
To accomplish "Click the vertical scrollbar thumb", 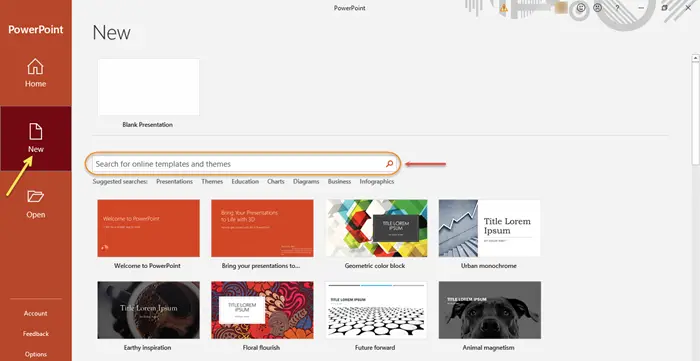I will pyautogui.click(x=696, y=113).
